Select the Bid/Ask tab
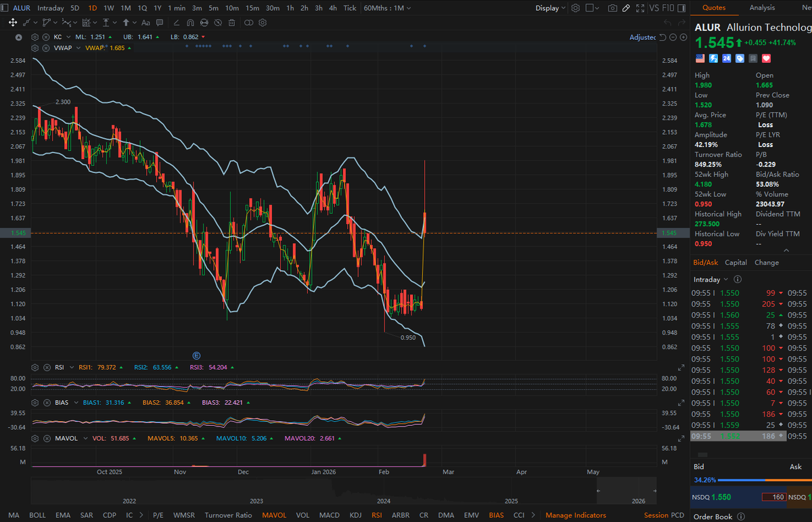 tap(706, 262)
